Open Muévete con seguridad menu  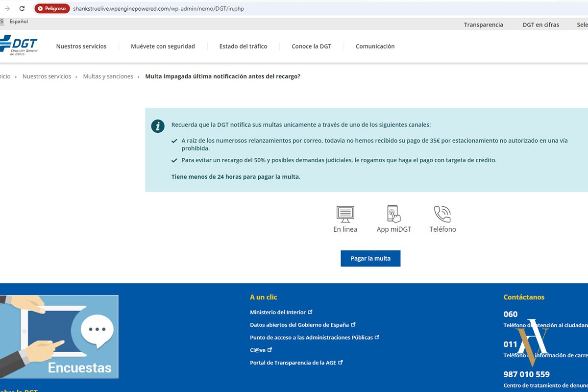point(163,46)
